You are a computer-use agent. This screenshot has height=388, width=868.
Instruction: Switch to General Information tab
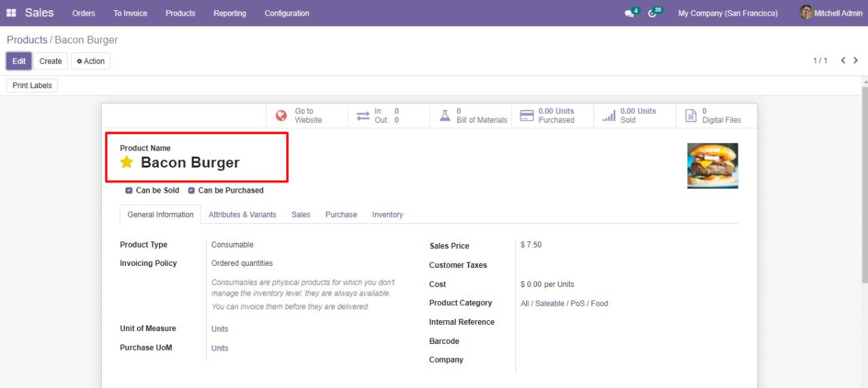[x=161, y=214]
